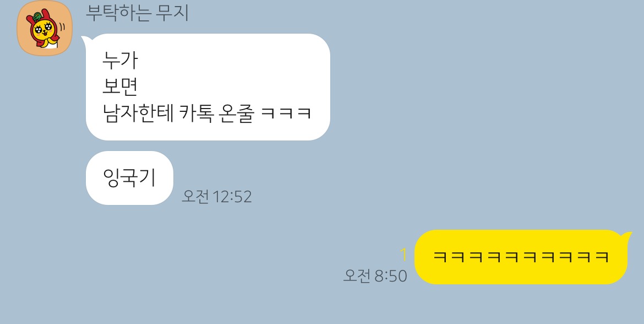Open the Muzi profile picture
The height and width of the screenshot is (324, 644).
point(45,28)
